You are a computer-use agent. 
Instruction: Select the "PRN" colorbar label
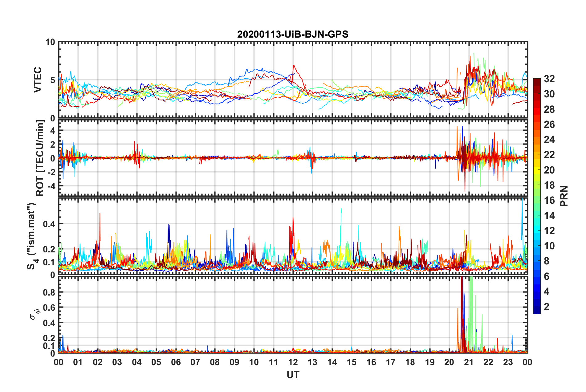click(x=564, y=196)
